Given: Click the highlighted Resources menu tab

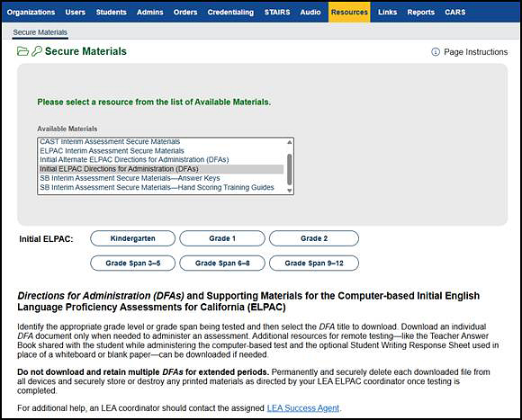Looking at the screenshot, I should pyautogui.click(x=349, y=13).
